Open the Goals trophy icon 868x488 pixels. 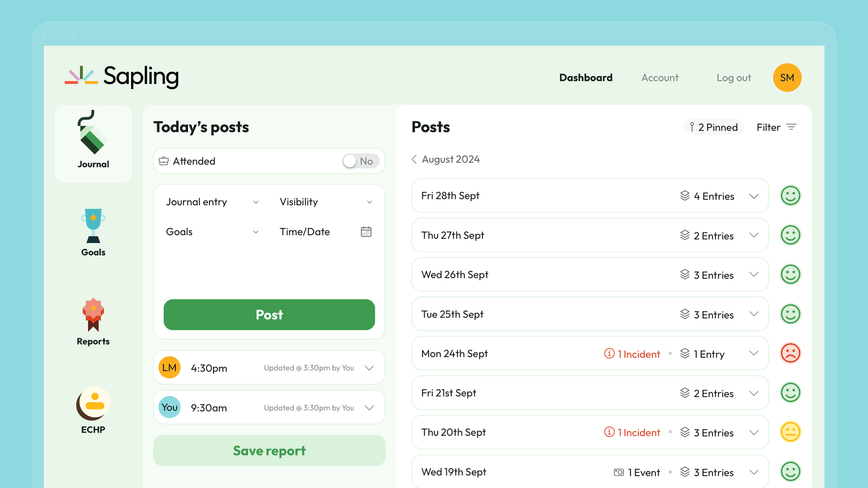(x=93, y=225)
